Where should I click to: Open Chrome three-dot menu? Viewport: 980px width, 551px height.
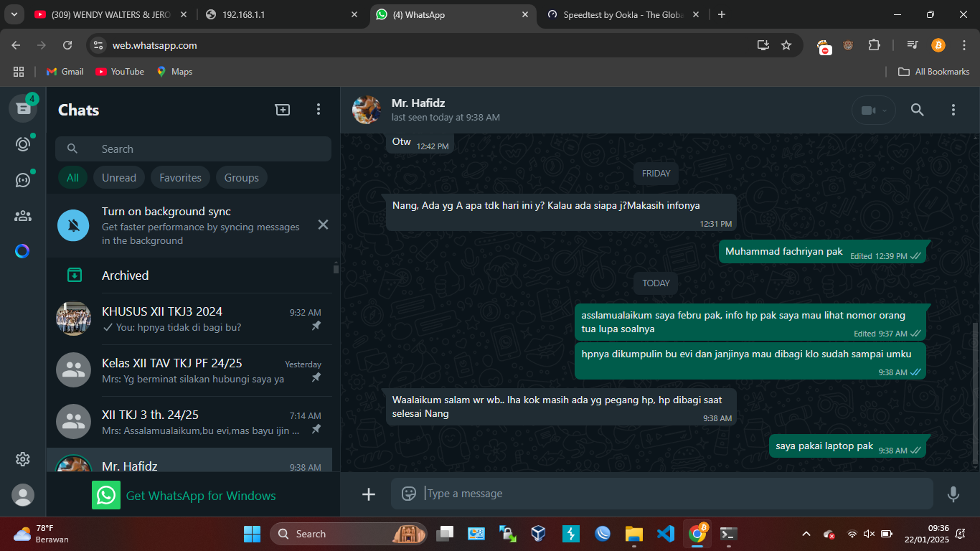pos(963,45)
